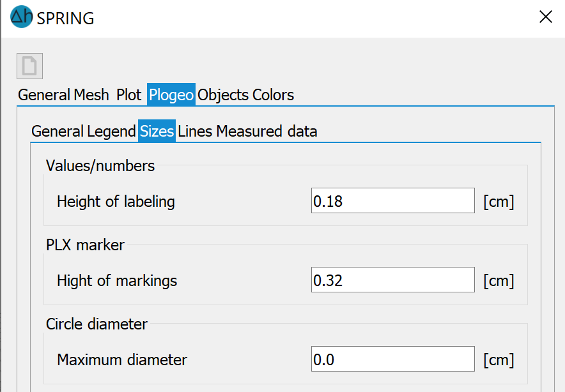
Task: Switch to the Legend sub-tab
Action: [111, 132]
